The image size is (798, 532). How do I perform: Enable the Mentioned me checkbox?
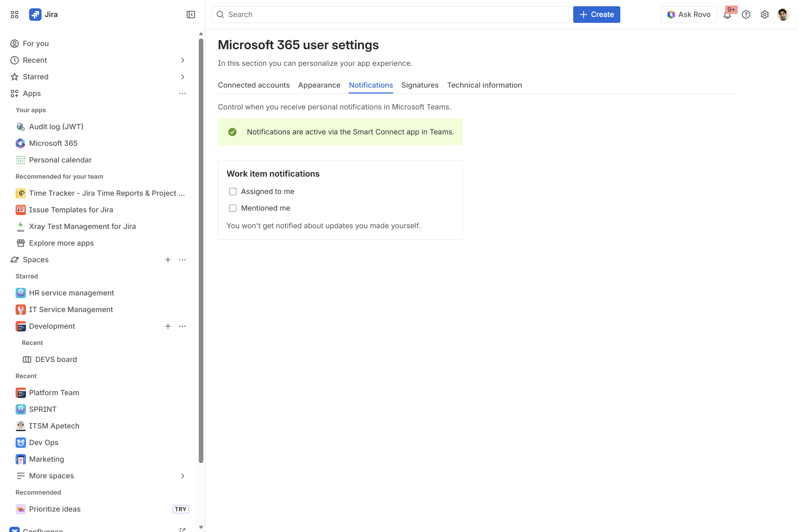click(233, 208)
